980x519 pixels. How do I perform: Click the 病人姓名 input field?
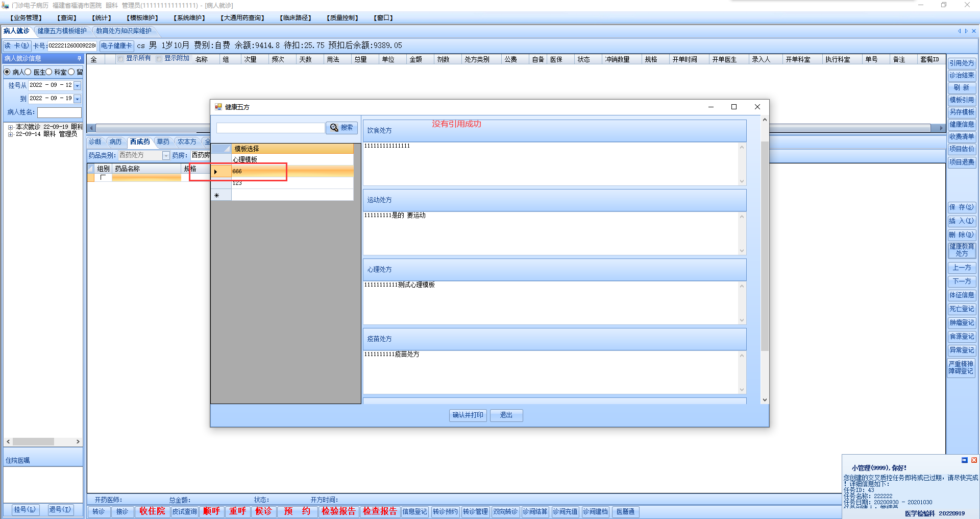(x=59, y=112)
